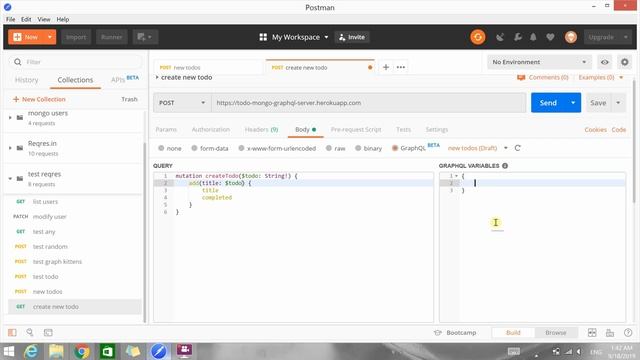This screenshot has width=640, height=360.
Task: Collapse the test reqres collection
Action: (10, 178)
